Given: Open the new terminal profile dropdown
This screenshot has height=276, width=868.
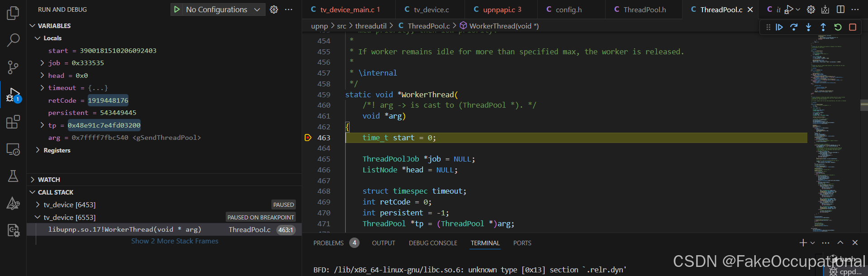Looking at the screenshot, I should tap(813, 243).
